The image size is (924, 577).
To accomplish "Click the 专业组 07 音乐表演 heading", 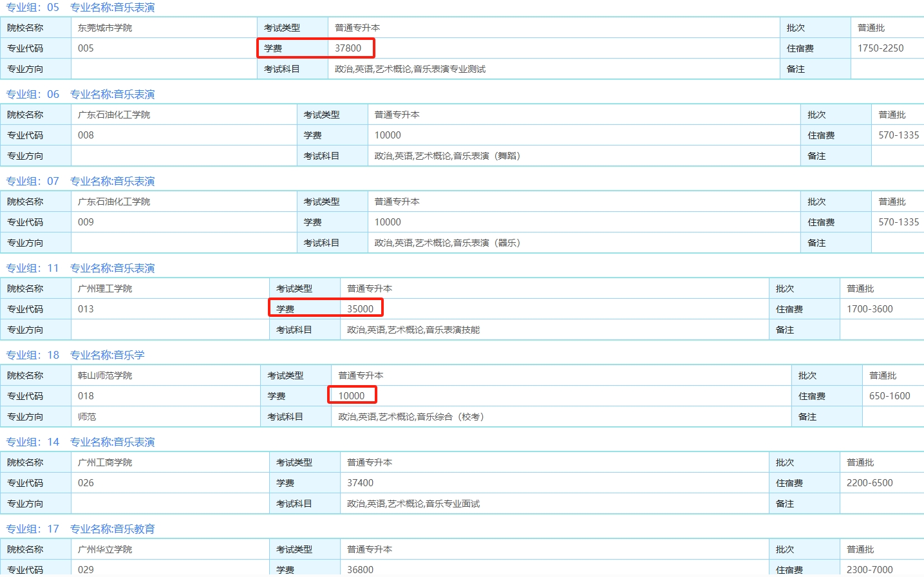I will click(x=80, y=182).
